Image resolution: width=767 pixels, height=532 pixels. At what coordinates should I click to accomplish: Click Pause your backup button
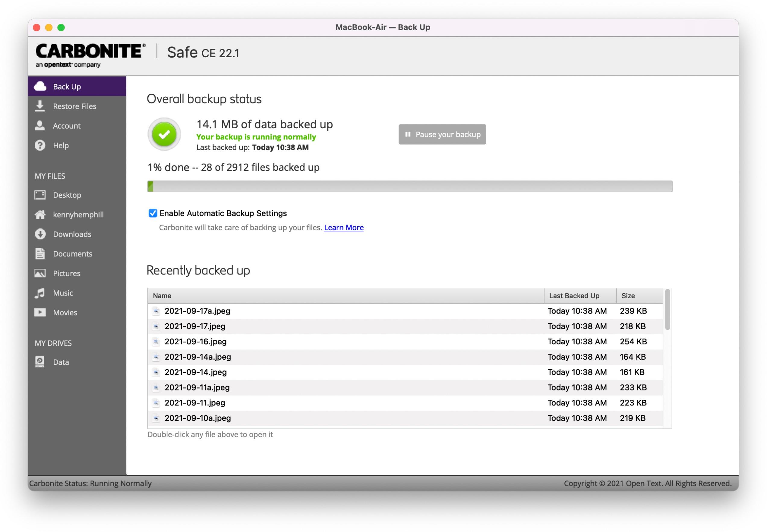[x=442, y=134]
